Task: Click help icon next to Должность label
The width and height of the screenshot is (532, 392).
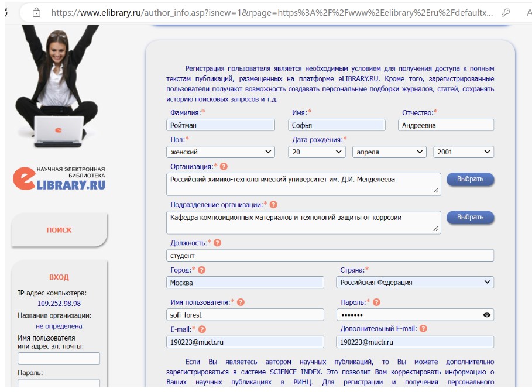Action: point(218,243)
